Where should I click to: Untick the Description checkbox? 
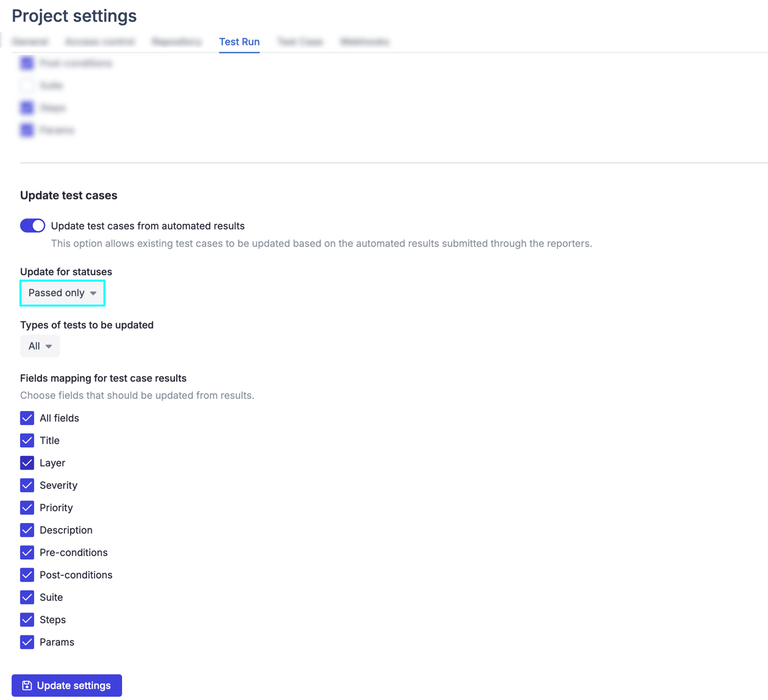pos(27,530)
